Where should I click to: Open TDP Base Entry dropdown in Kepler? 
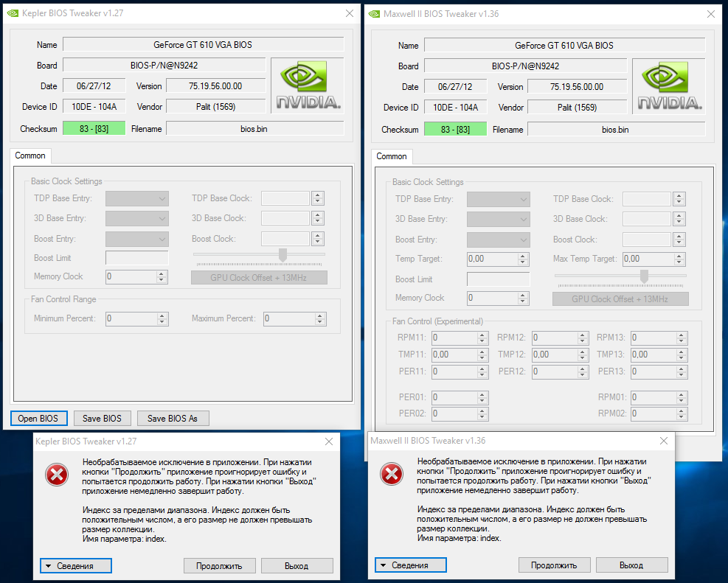(137, 198)
